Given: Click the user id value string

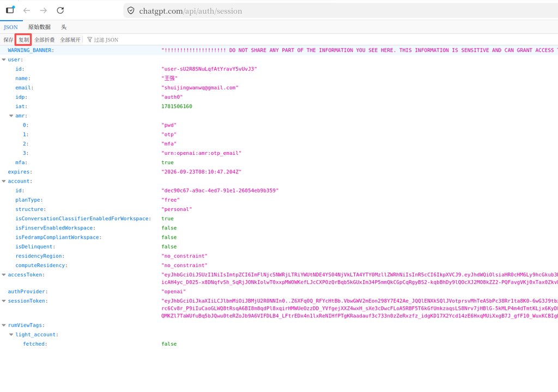Looking at the screenshot, I should point(209,69).
